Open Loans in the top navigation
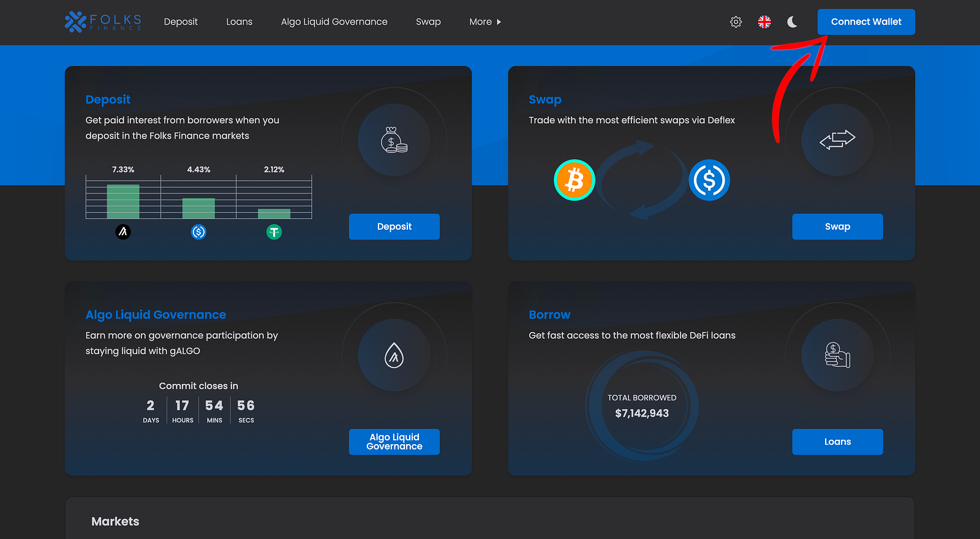This screenshot has height=539, width=980. point(239,22)
